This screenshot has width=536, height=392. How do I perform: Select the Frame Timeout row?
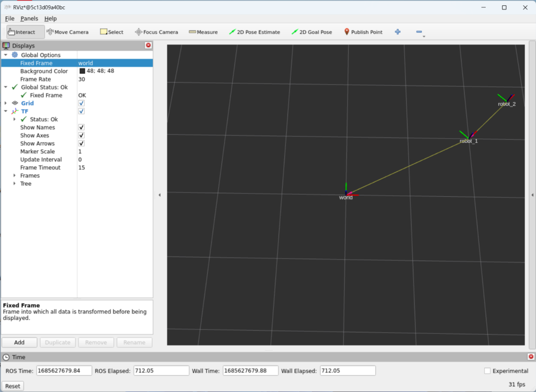click(77, 167)
